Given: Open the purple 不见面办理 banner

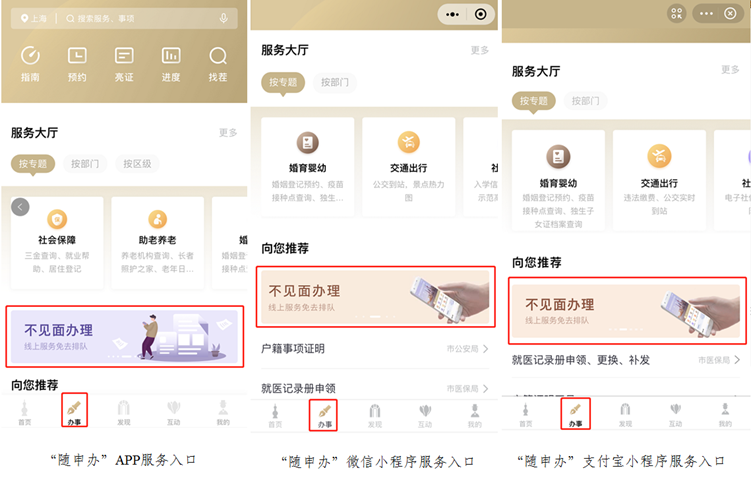Looking at the screenshot, I should pyautogui.click(x=125, y=337).
